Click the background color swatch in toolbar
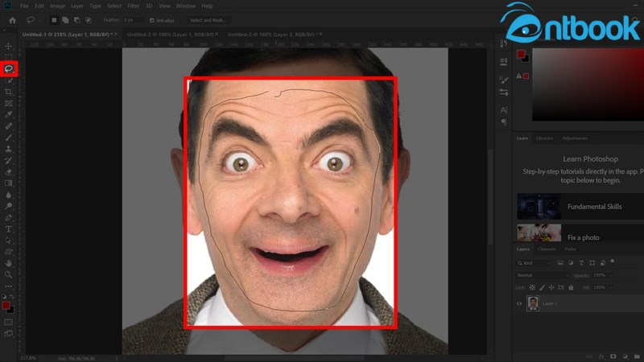 point(10,311)
